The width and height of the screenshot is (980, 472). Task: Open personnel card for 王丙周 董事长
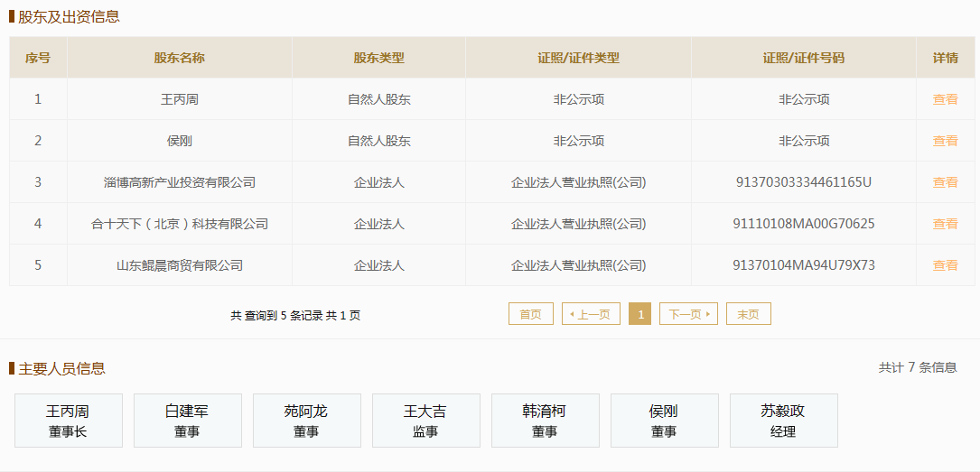[x=69, y=421]
